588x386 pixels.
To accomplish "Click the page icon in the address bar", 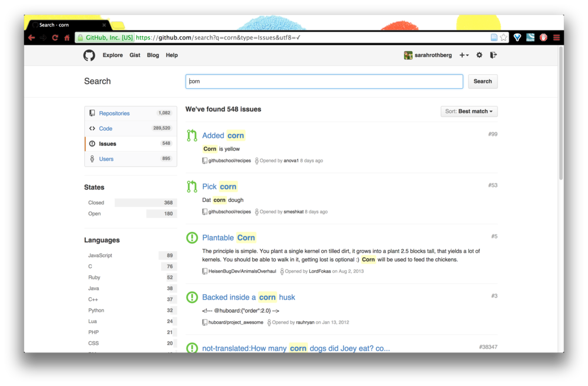I will 494,38.
